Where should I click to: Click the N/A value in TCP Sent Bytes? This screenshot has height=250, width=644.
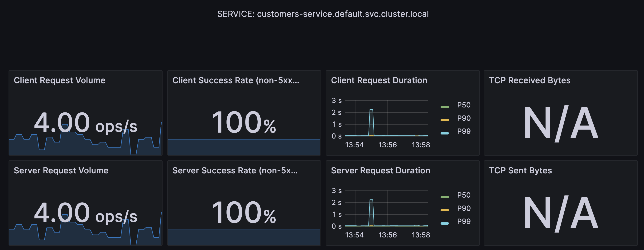(561, 213)
